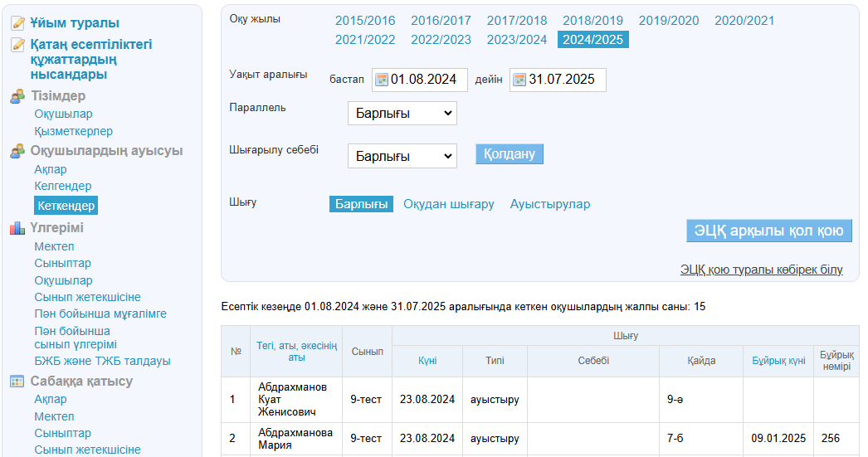The height and width of the screenshot is (457, 868).
Task: Click the bar chart icon beside Үлгерімі
Action: coord(17,228)
